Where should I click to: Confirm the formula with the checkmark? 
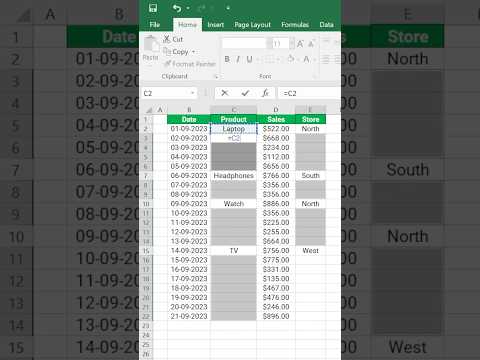pyautogui.click(x=245, y=93)
